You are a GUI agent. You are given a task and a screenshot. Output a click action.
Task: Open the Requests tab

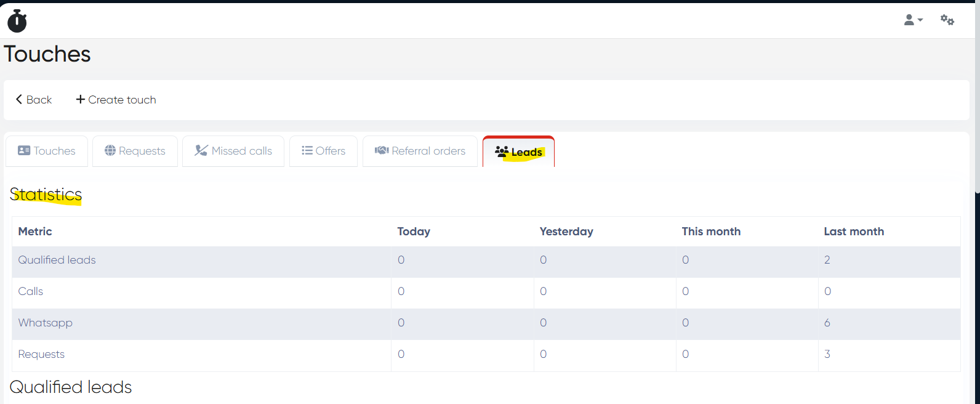pos(135,151)
